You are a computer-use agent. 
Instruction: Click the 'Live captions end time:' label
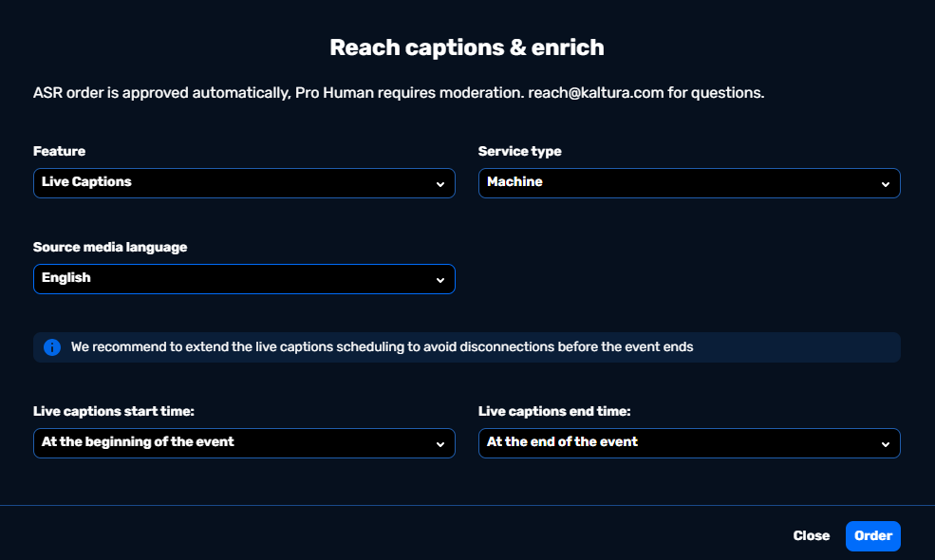click(554, 411)
